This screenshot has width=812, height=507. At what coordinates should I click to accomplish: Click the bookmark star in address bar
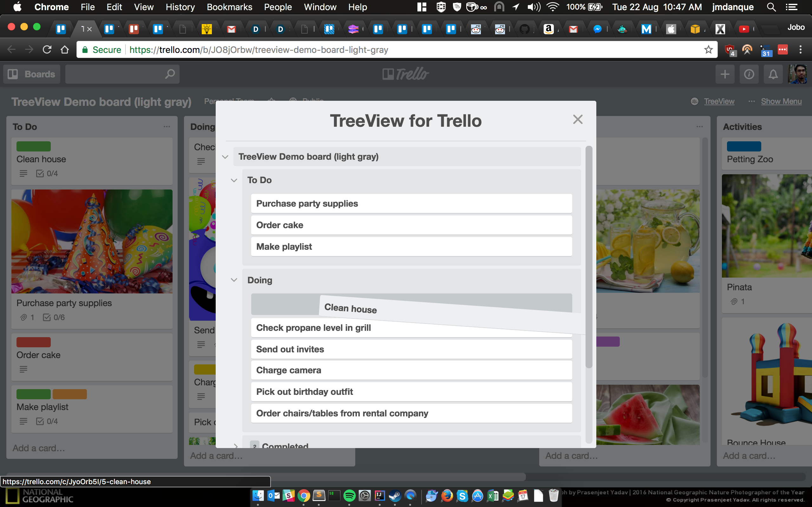click(708, 50)
